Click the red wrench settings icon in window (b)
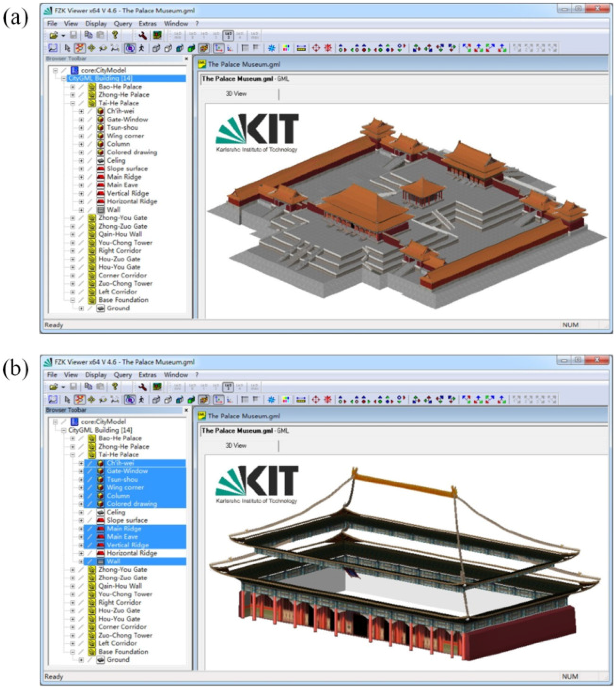The height and width of the screenshot is (689, 616). (x=143, y=387)
